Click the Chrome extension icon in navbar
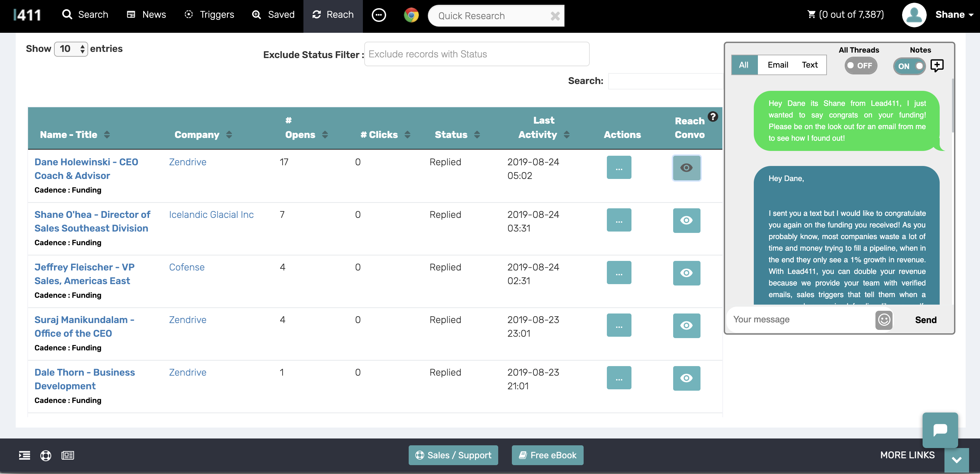 coord(411,15)
